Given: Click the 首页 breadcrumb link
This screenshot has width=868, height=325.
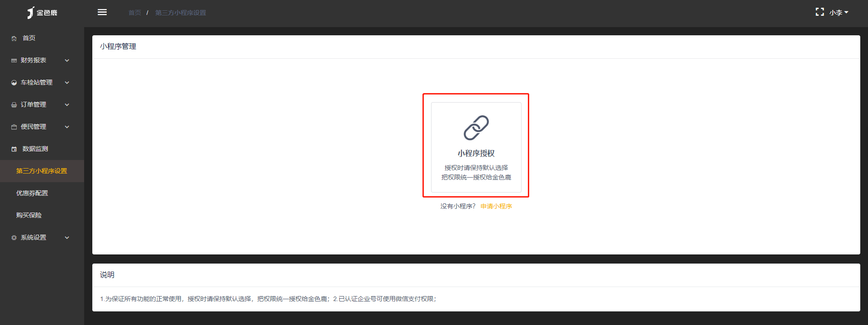Looking at the screenshot, I should tap(135, 13).
